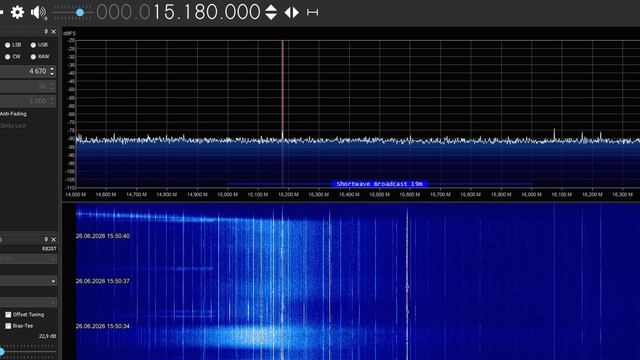Click the 16,000 M frequency axis label

coord(531,195)
